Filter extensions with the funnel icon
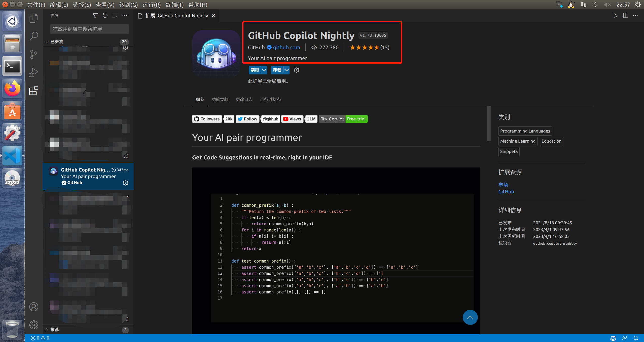This screenshot has height=342, width=644. point(95,16)
